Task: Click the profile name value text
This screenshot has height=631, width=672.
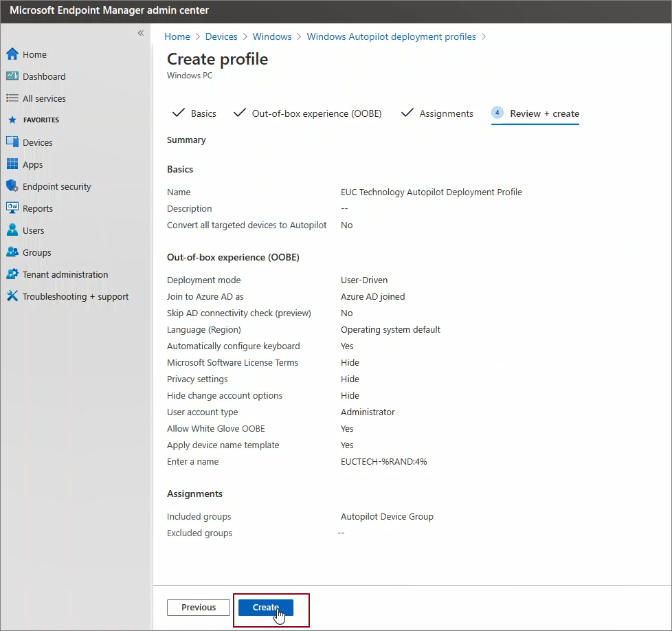Action: [431, 192]
